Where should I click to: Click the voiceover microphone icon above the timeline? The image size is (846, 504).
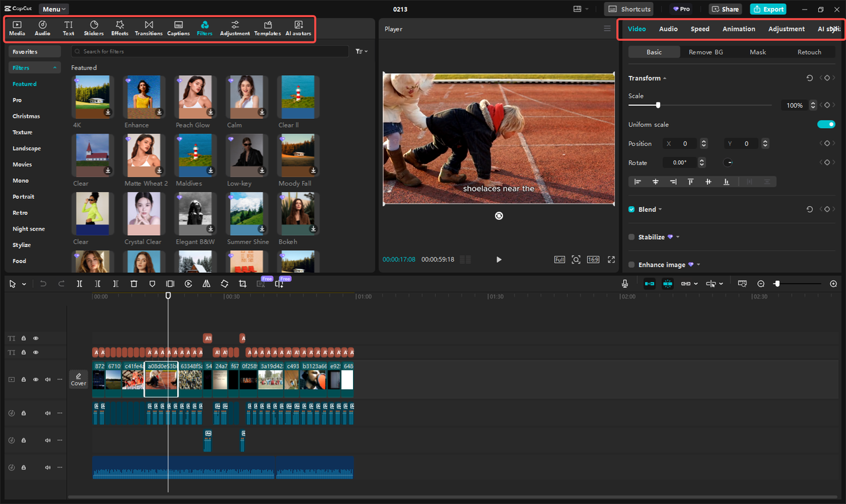tap(625, 283)
